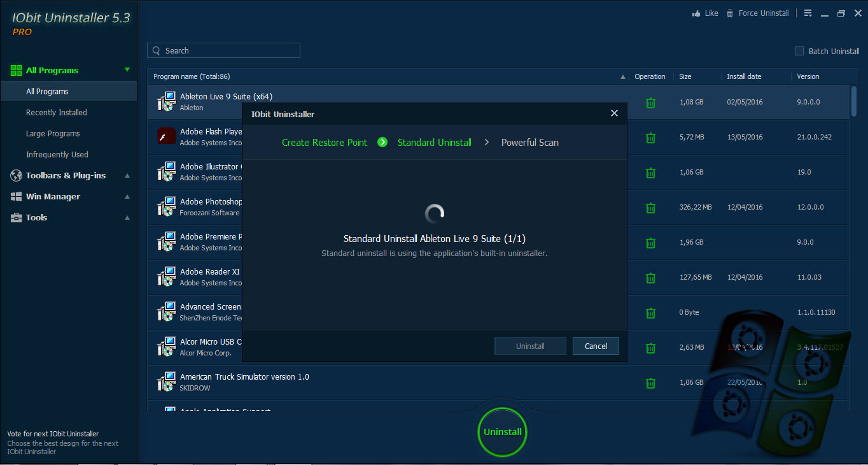Open the Force Uninstall tool
Viewport: 868px width, 465px height.
coord(758,13)
